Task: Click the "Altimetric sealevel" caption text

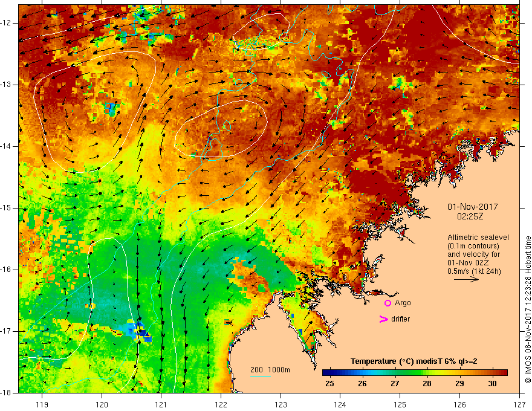Action: click(478, 238)
